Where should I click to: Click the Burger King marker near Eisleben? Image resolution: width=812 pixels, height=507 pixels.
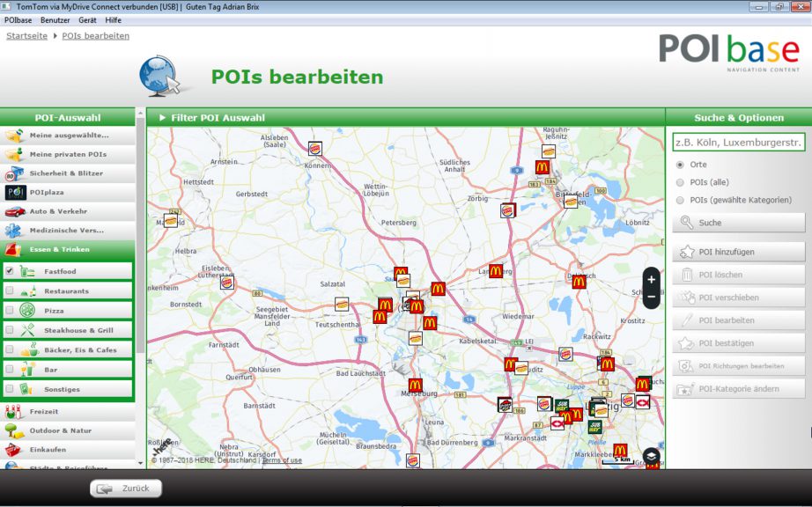pos(227,283)
